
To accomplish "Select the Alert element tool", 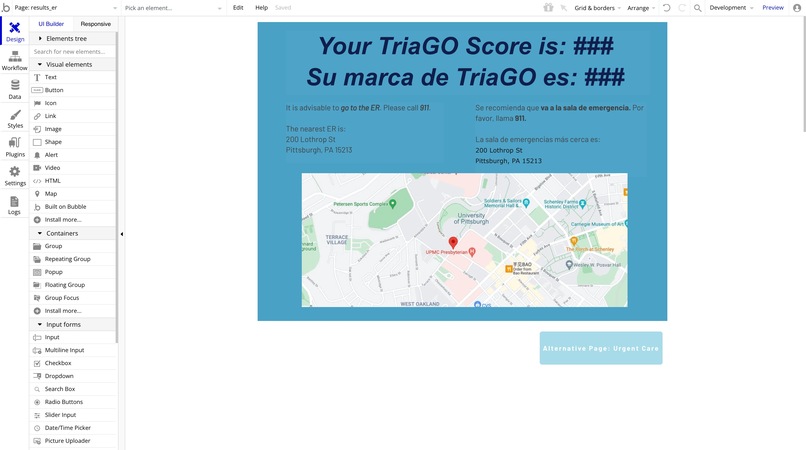I will click(73, 155).
